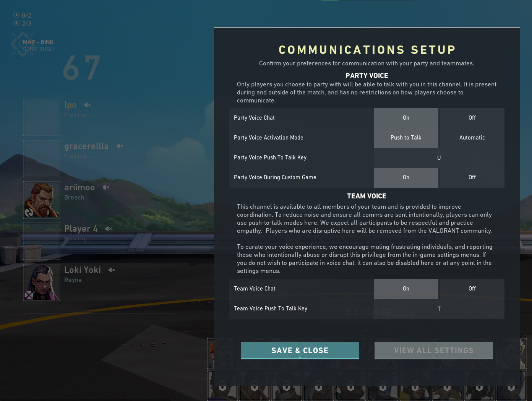This screenshot has width=532, height=401.
Task: Select Loki Yoki's Reyna agent portrait
Action: tap(42, 282)
